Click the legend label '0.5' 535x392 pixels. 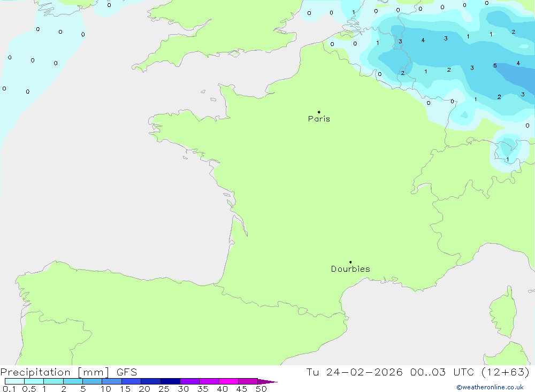(x=29, y=389)
